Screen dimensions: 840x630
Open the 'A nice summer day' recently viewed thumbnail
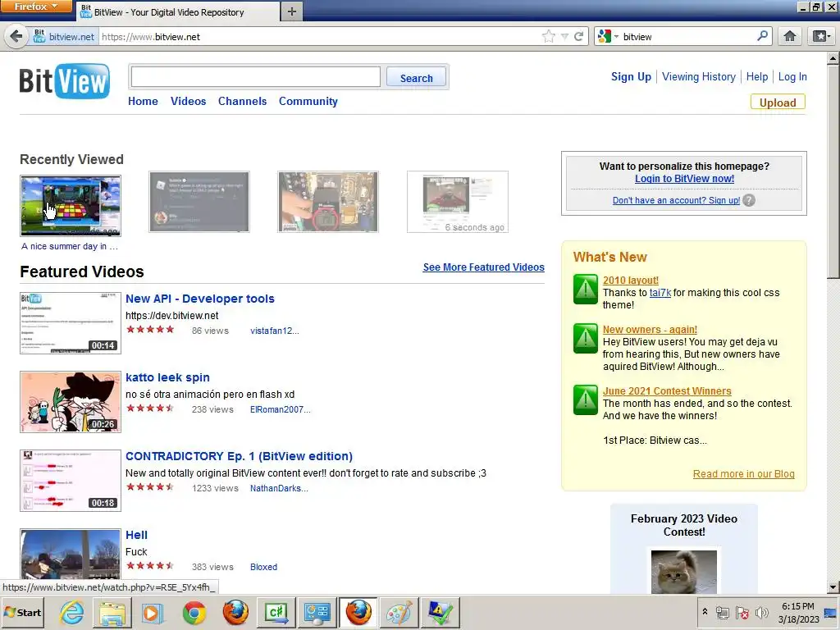(71, 206)
